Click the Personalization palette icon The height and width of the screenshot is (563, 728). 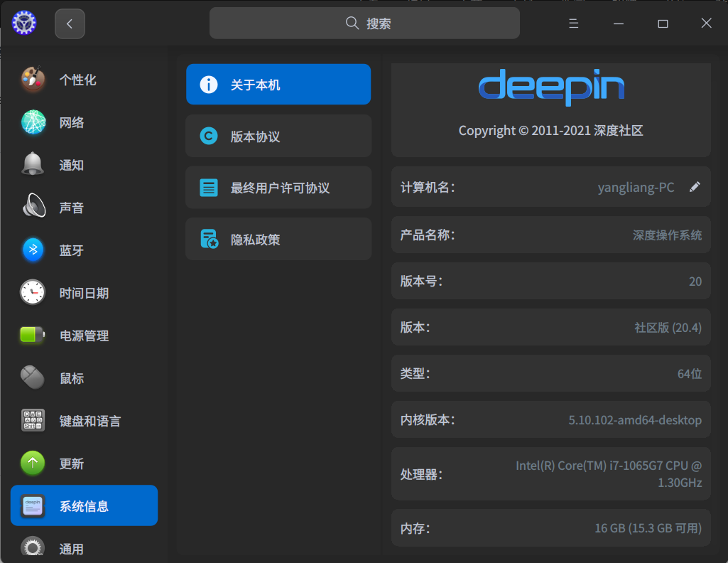pyautogui.click(x=33, y=79)
